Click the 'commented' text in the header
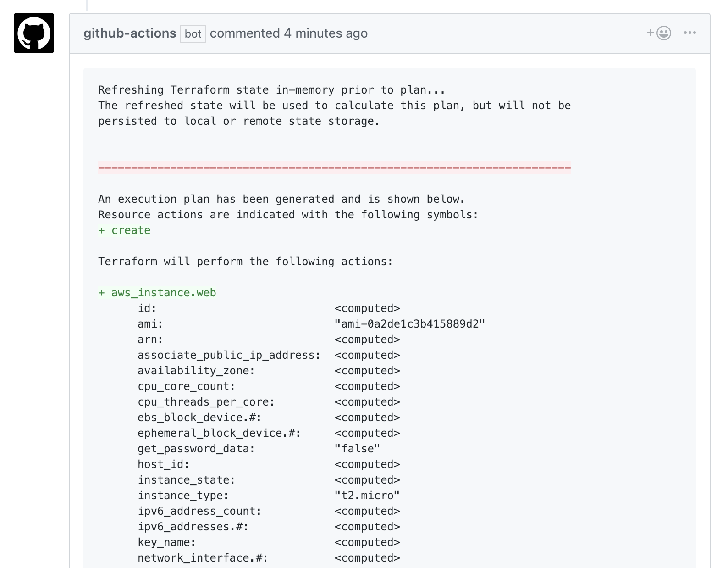 coord(245,33)
